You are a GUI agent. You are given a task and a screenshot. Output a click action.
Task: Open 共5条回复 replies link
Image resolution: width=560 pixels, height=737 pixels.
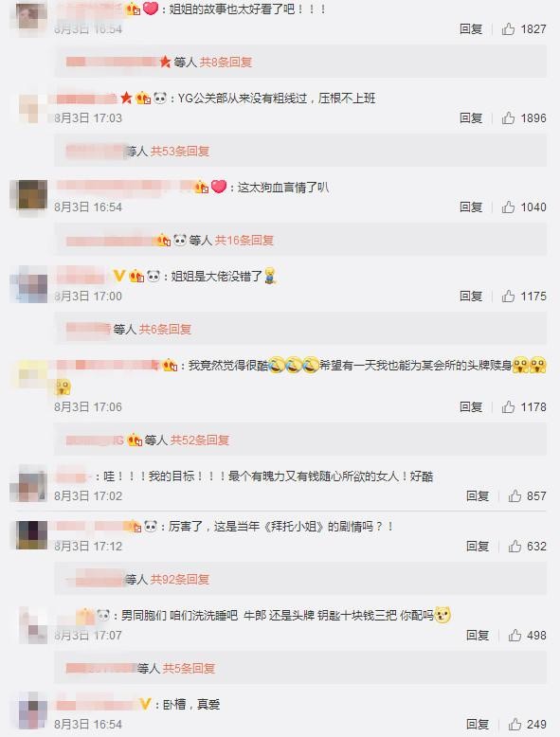(189, 669)
